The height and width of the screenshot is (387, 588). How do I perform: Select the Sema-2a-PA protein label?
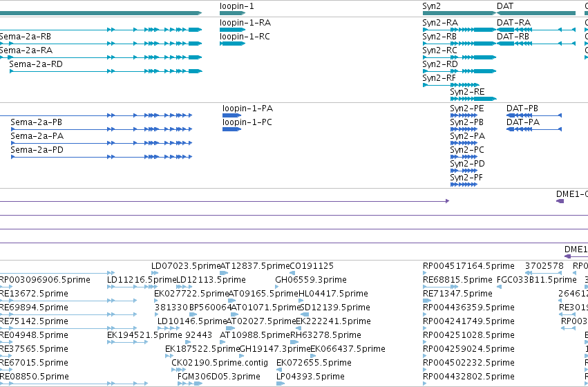click(x=37, y=137)
